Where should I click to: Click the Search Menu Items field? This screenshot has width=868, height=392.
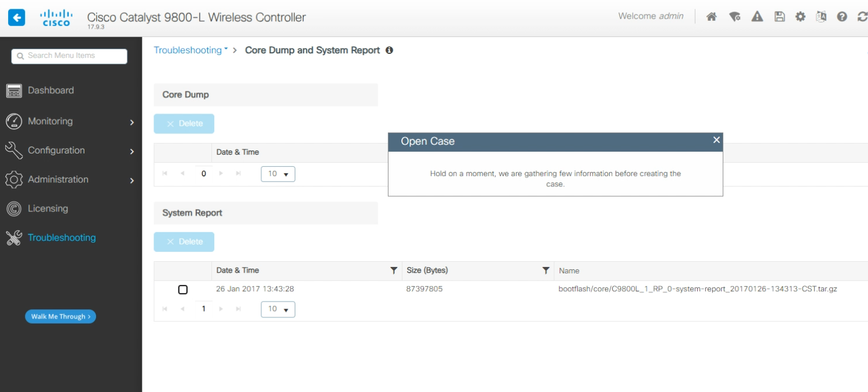pos(69,56)
